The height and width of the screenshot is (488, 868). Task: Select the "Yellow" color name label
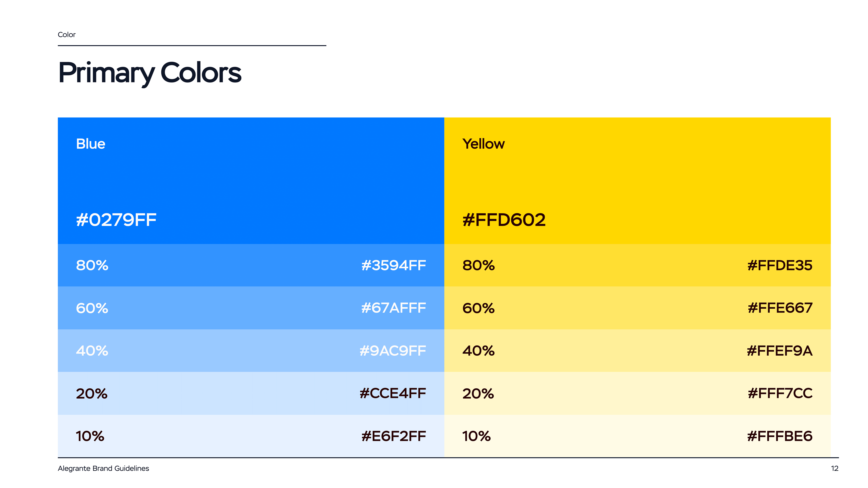(483, 144)
